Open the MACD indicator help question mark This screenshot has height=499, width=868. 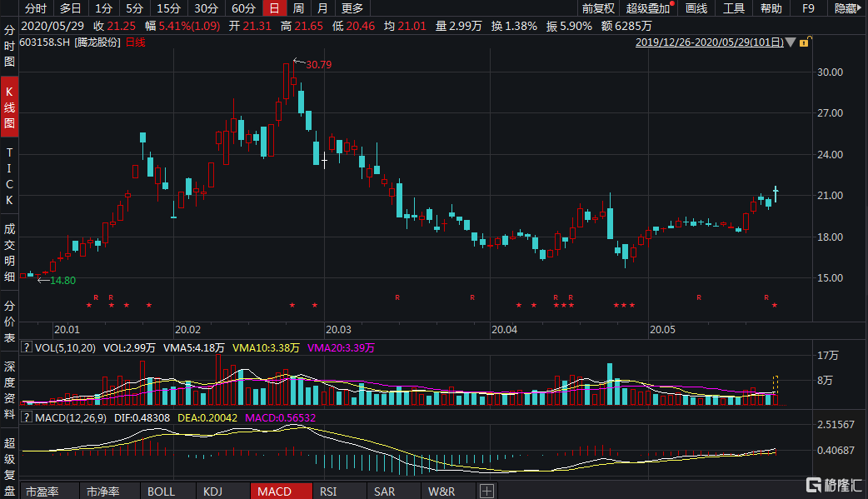coord(26,417)
